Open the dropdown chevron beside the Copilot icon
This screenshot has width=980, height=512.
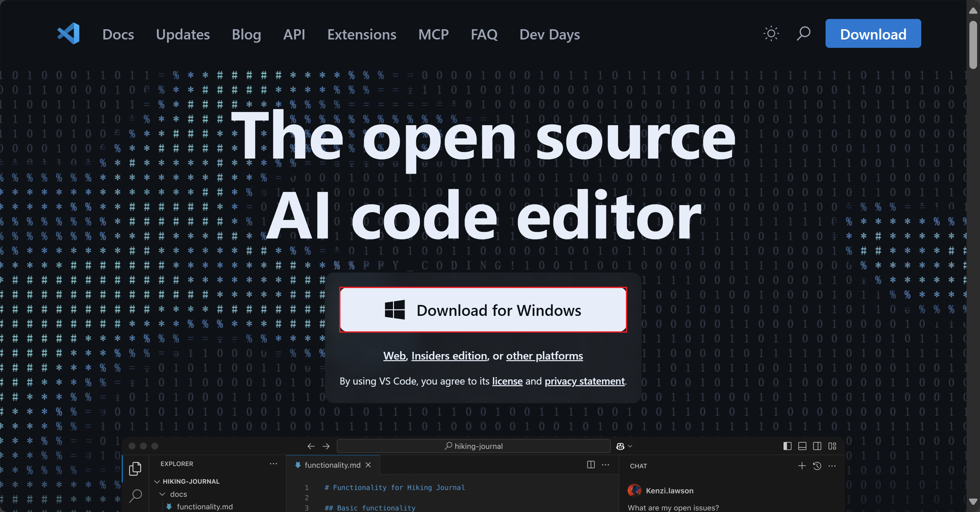coord(630,446)
